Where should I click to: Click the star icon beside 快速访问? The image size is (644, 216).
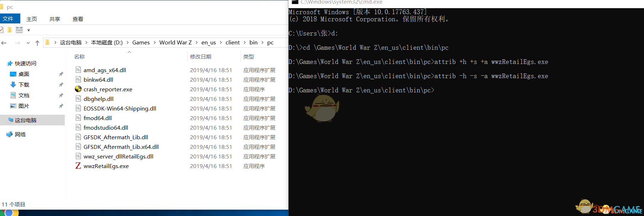(10, 63)
